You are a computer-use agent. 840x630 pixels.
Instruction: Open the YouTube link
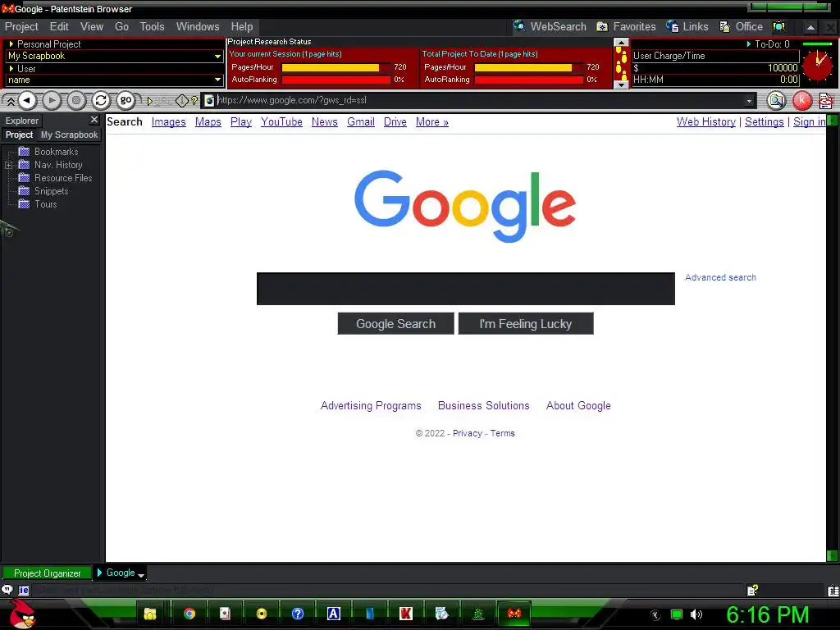tap(282, 122)
